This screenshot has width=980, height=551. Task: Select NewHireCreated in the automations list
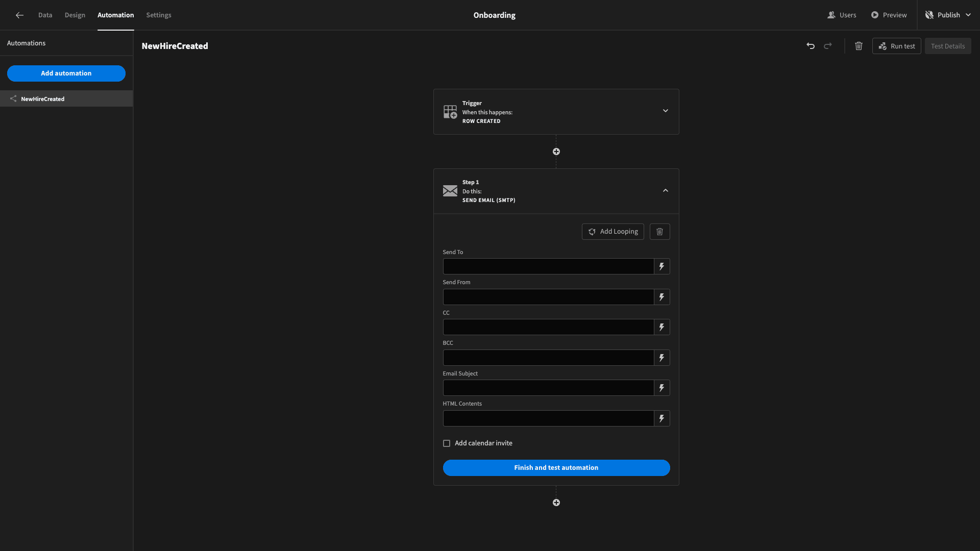pos(66,98)
